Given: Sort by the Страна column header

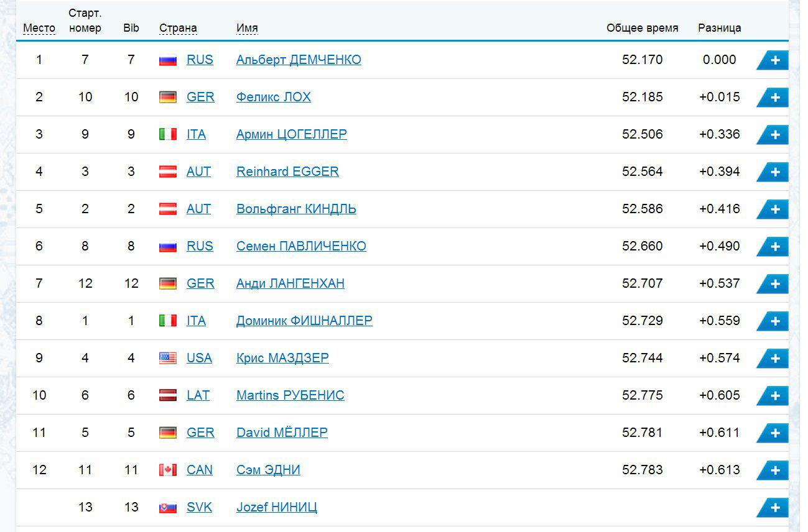Looking at the screenshot, I should coord(178,29).
